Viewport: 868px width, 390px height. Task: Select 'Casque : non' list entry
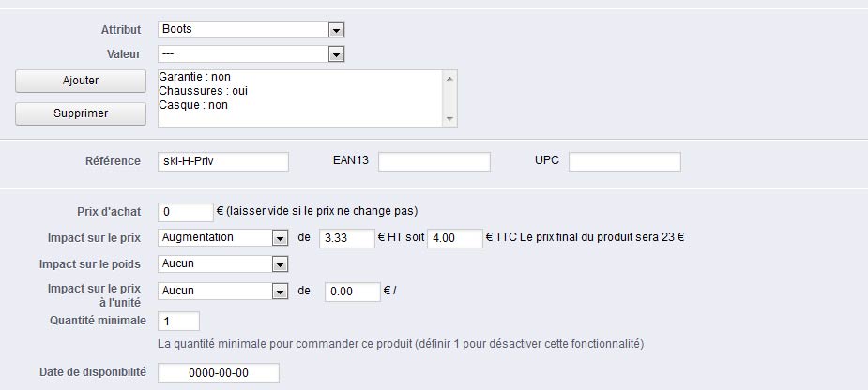[x=193, y=105]
